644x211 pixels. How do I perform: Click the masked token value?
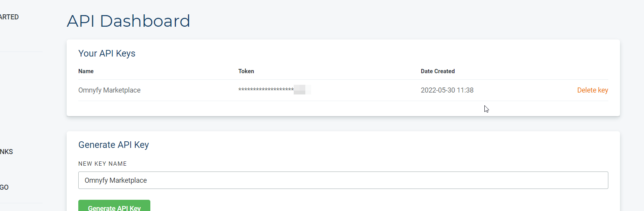[x=274, y=90]
